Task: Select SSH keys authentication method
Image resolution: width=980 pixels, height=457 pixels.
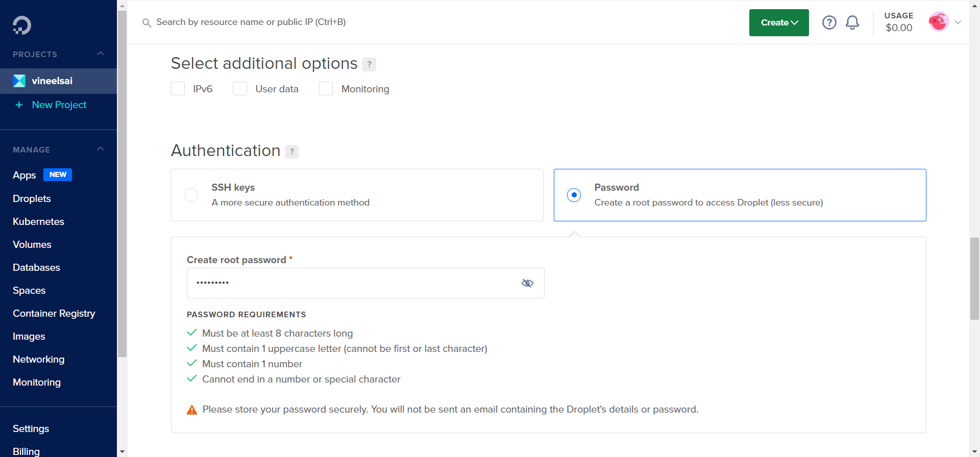Action: (x=191, y=195)
